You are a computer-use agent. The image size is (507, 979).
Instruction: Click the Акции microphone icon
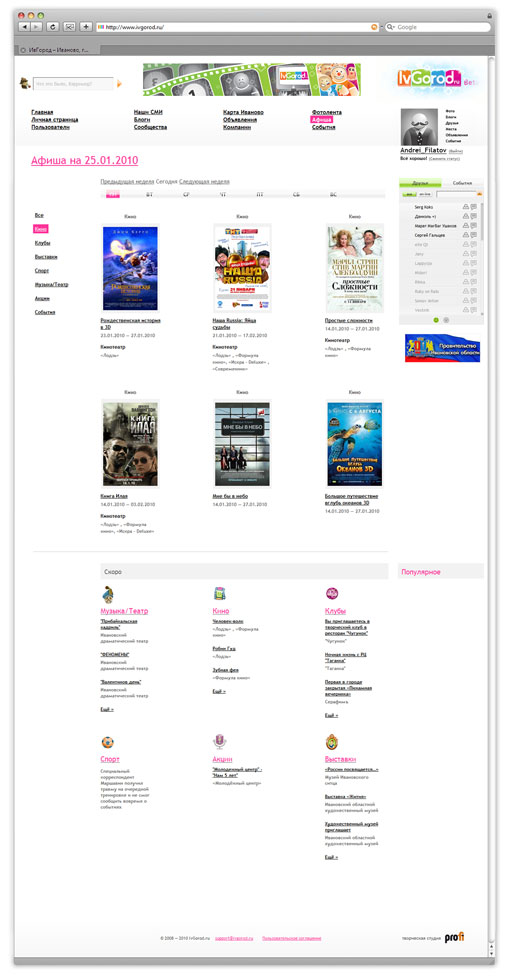point(219,742)
